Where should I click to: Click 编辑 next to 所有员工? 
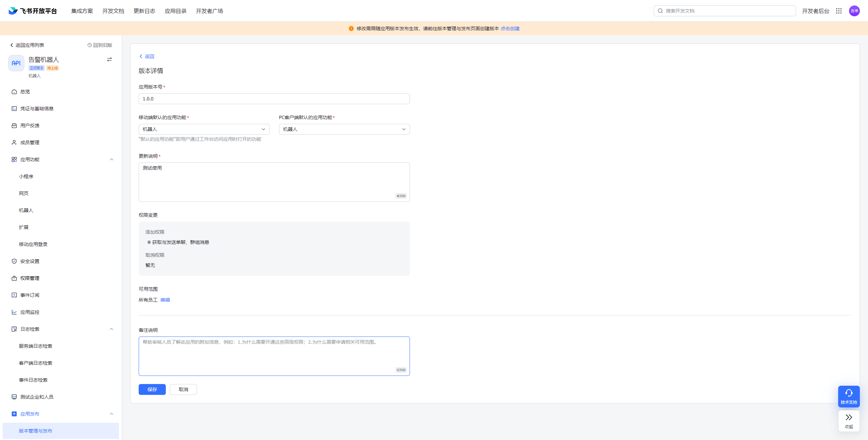(165, 300)
